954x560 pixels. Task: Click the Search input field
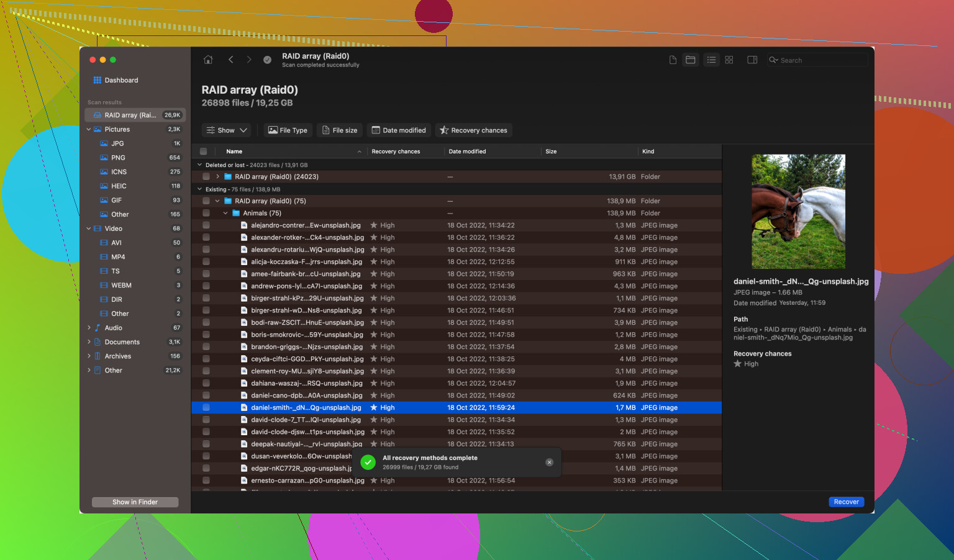(817, 60)
